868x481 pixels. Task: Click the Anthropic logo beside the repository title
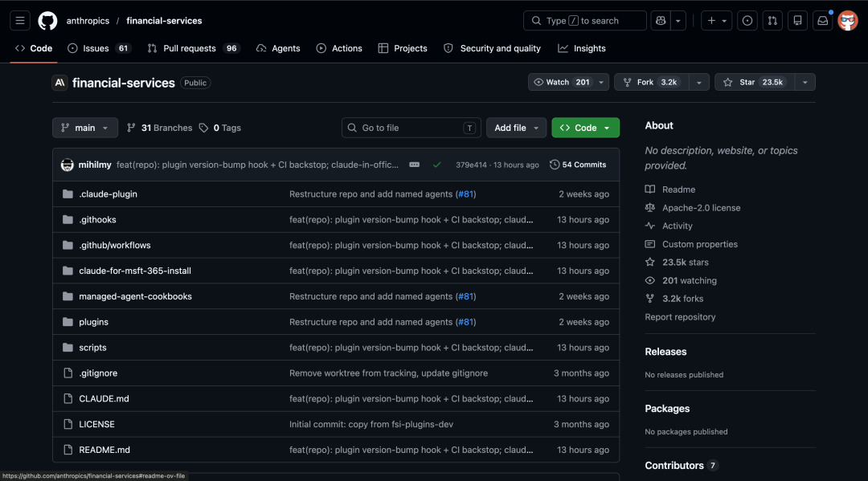[59, 83]
